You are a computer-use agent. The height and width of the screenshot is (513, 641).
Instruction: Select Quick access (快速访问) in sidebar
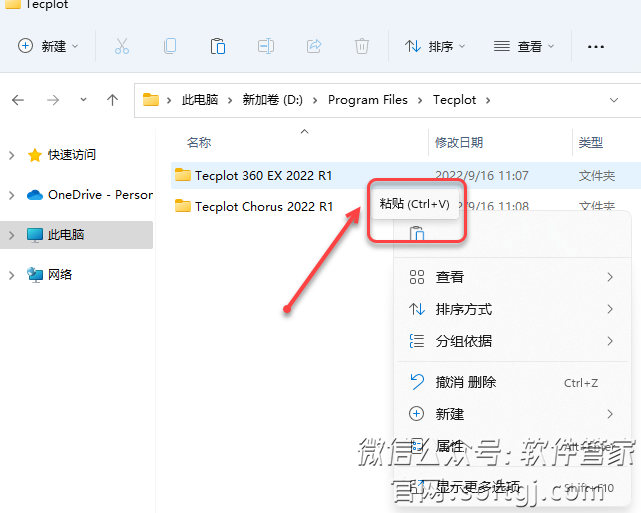coord(72,155)
